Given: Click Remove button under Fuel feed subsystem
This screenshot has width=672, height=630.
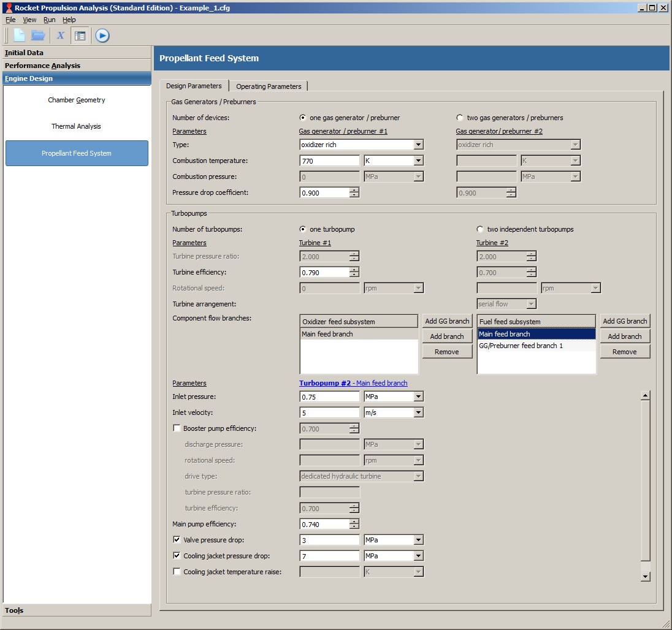Looking at the screenshot, I should click(x=624, y=352).
